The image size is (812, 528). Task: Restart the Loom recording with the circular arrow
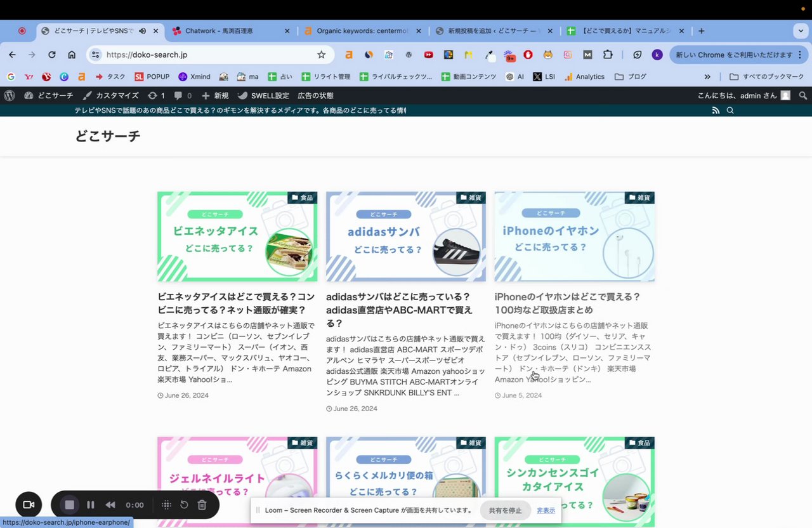184,505
